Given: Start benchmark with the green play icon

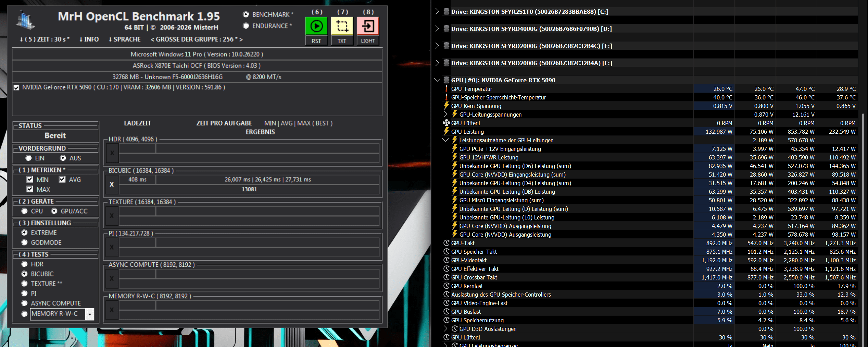Looking at the screenshot, I should (x=316, y=26).
